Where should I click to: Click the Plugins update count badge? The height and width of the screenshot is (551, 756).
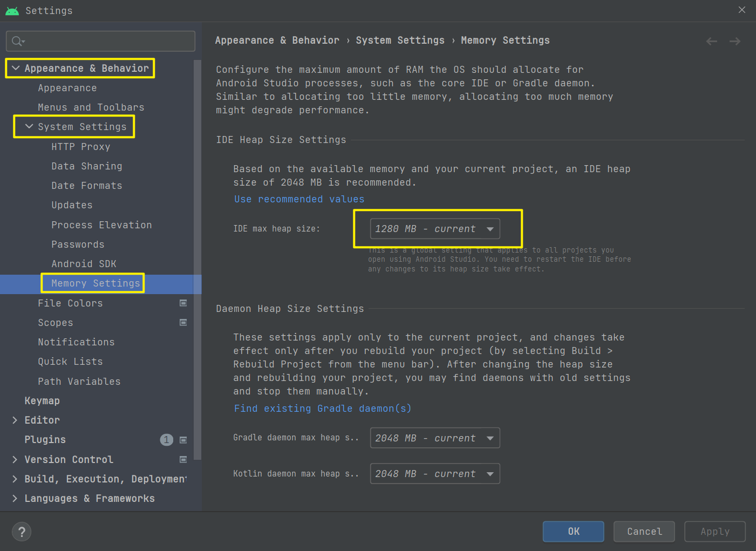[x=167, y=440]
